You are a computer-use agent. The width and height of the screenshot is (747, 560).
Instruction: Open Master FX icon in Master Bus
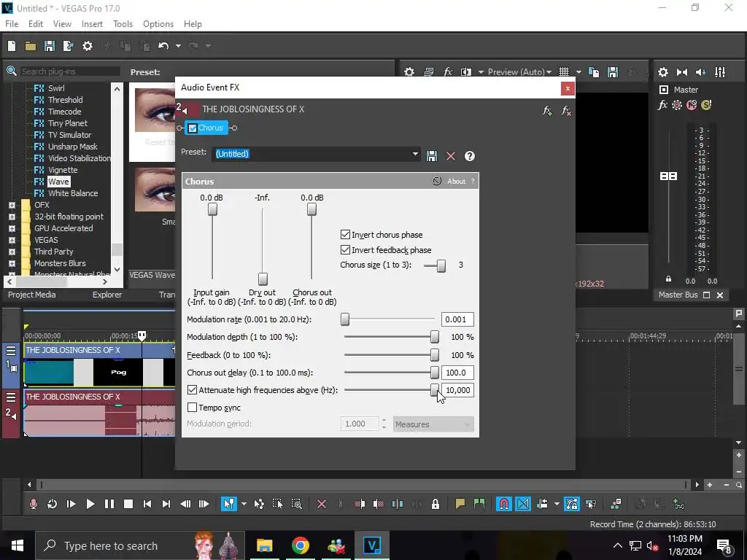point(662,105)
